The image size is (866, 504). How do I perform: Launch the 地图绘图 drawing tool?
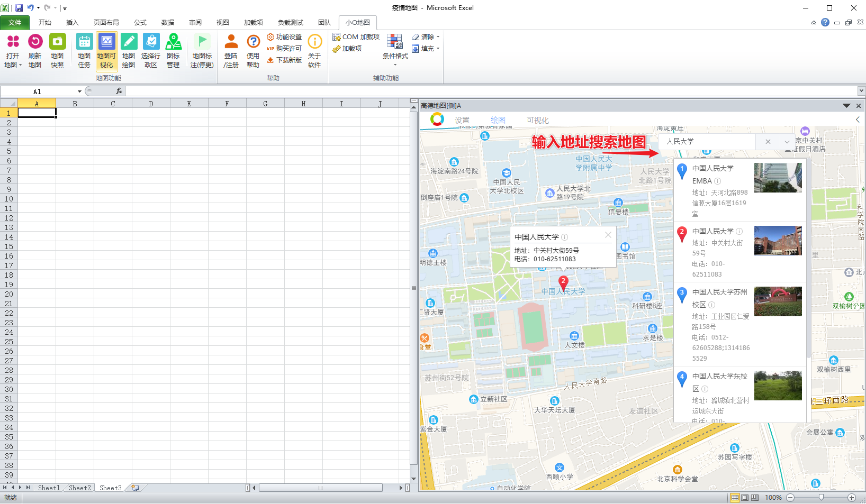click(x=129, y=51)
